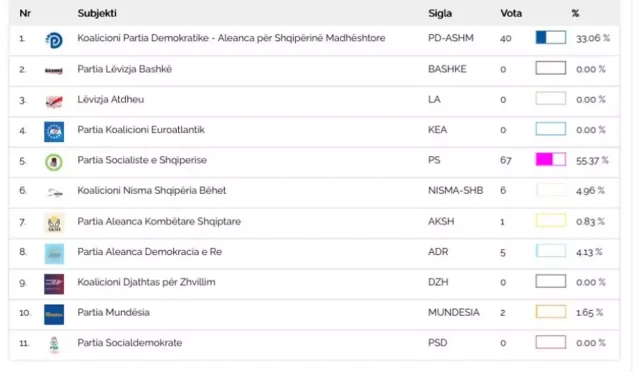Open the Koalicioni Euroatlantik blue logo
Viewport: 640px width, 372px height.
pos(54,132)
